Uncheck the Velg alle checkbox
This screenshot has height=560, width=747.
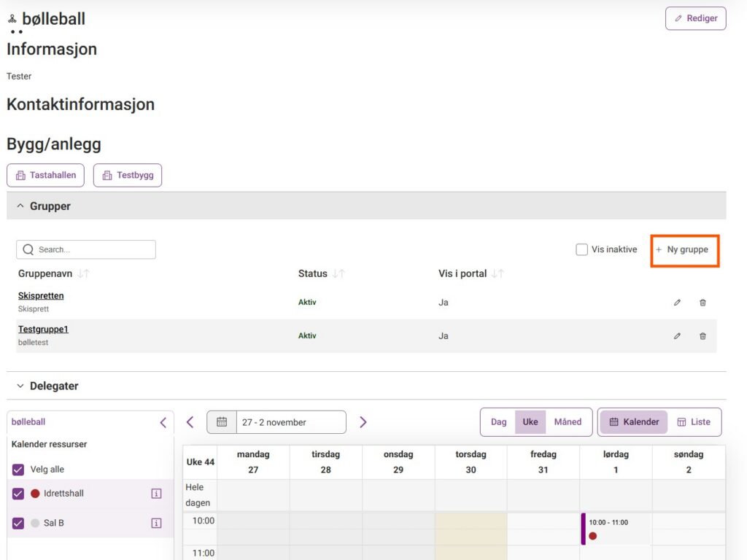coord(18,470)
